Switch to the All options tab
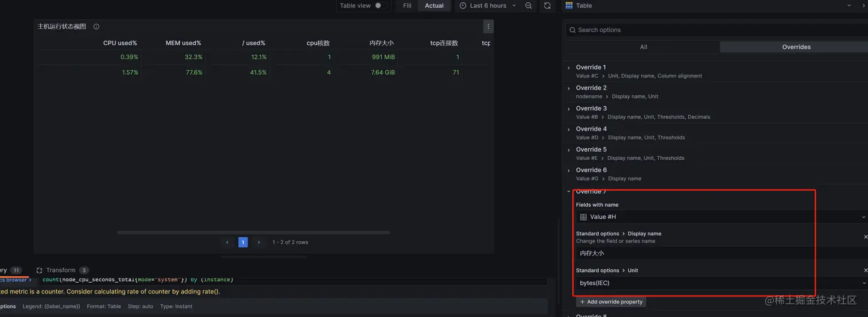The height and width of the screenshot is (317, 868). click(643, 47)
